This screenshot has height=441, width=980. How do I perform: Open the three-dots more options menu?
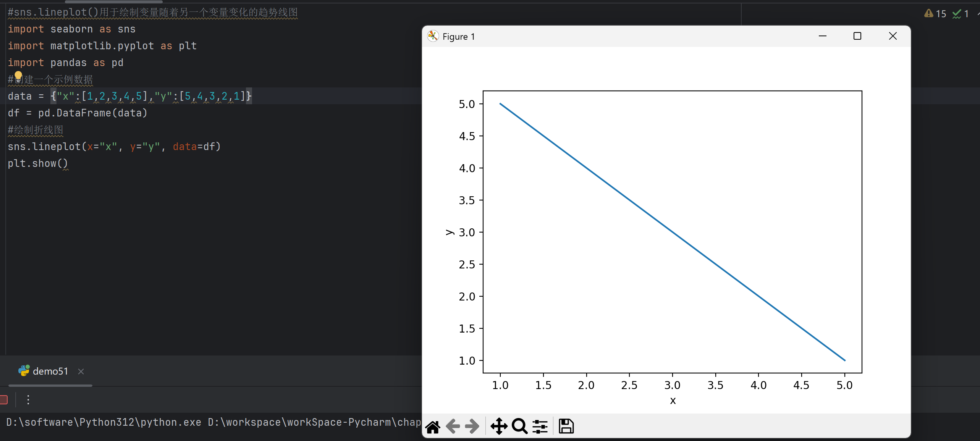pos(28,400)
